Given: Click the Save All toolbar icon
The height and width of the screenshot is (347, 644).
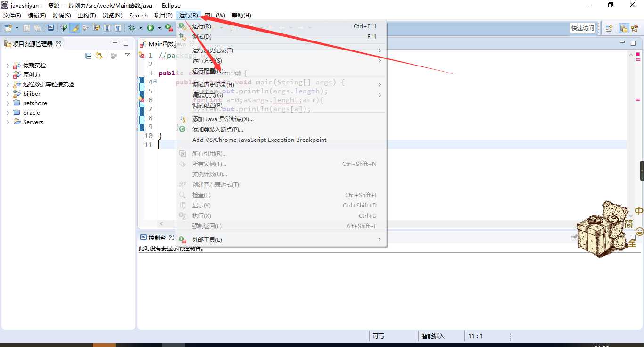Looking at the screenshot, I should (x=37, y=28).
